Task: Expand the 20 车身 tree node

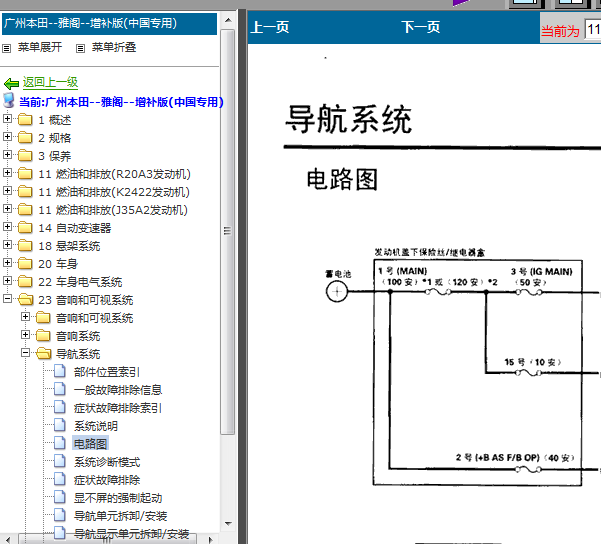Action: click(x=7, y=263)
